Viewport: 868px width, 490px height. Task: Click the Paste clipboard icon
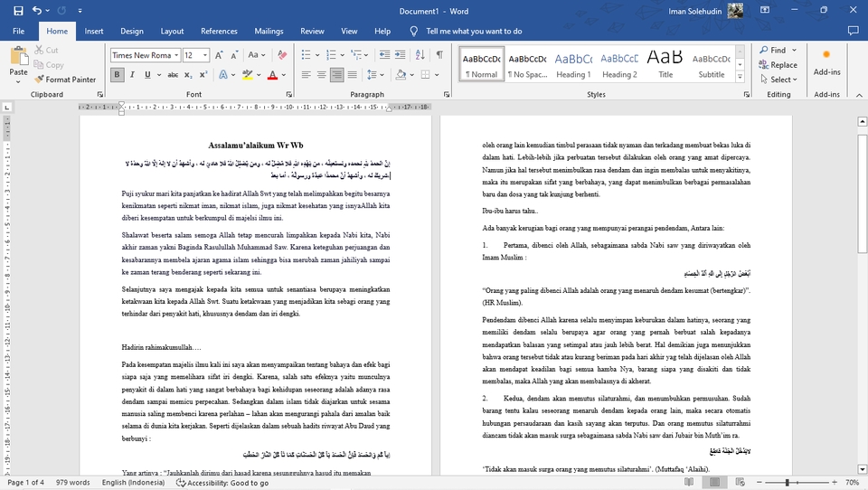point(18,58)
